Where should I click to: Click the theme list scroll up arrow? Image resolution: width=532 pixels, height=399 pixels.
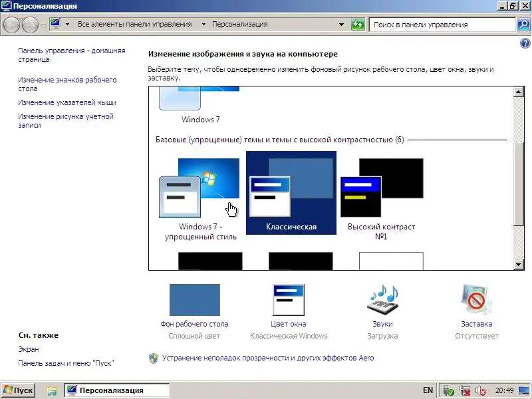[519, 92]
